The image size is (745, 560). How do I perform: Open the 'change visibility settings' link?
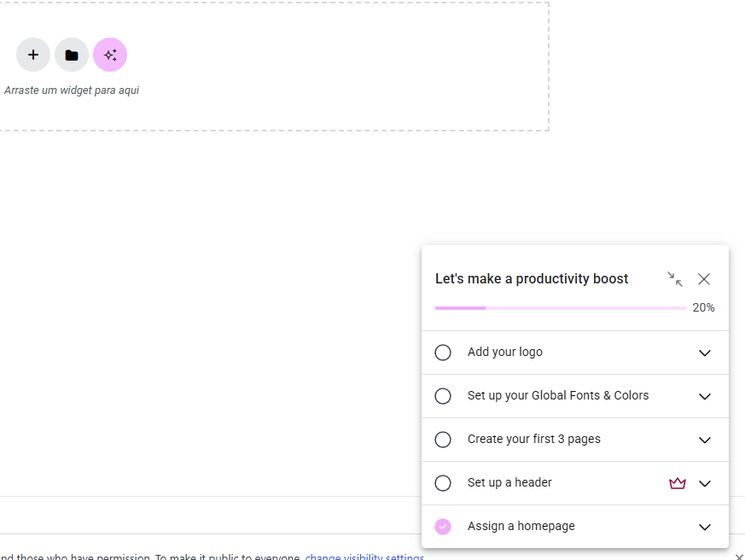pyautogui.click(x=364, y=557)
